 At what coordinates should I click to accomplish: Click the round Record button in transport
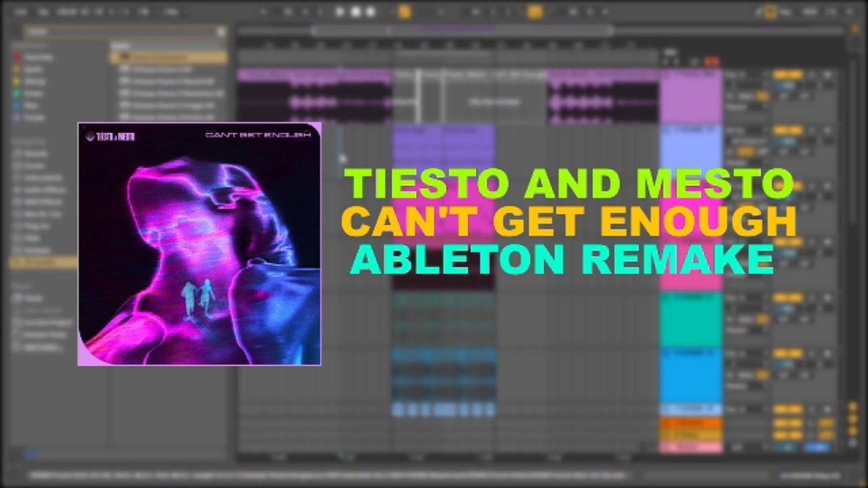[x=370, y=12]
